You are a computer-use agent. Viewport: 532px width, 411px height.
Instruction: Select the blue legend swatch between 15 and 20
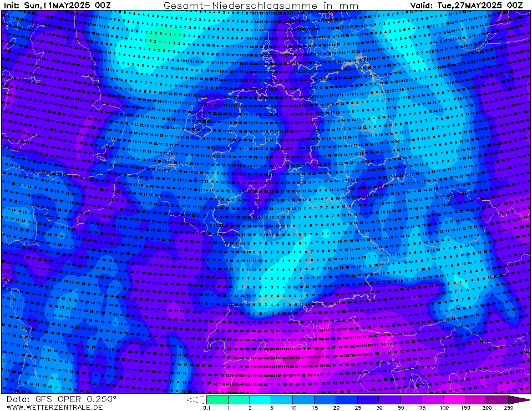[325, 400]
